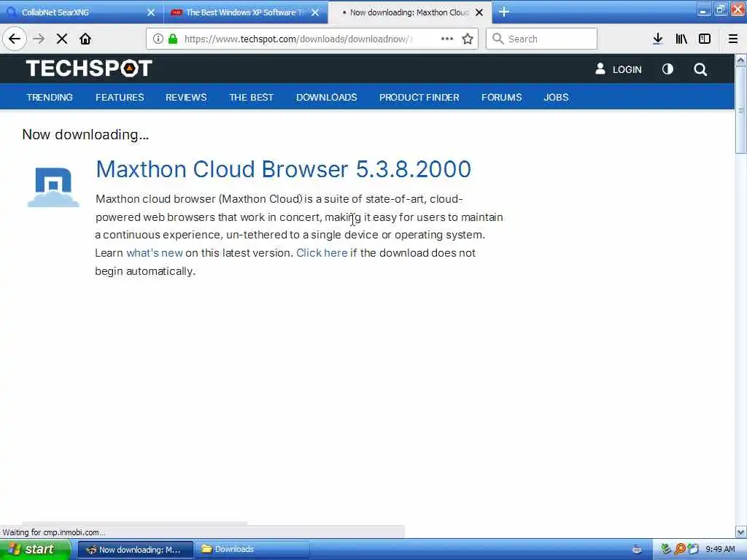
Task: Open the Windows start menu
Action: coord(35,550)
